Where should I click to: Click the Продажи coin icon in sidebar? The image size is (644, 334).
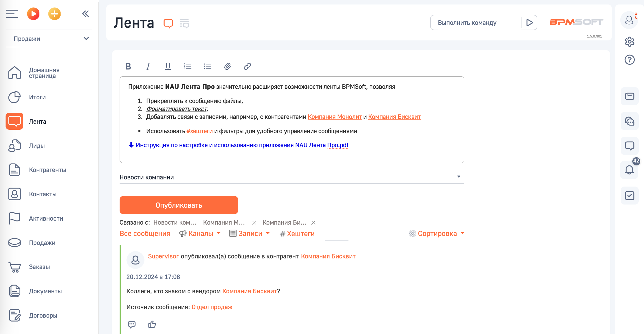[x=15, y=243]
